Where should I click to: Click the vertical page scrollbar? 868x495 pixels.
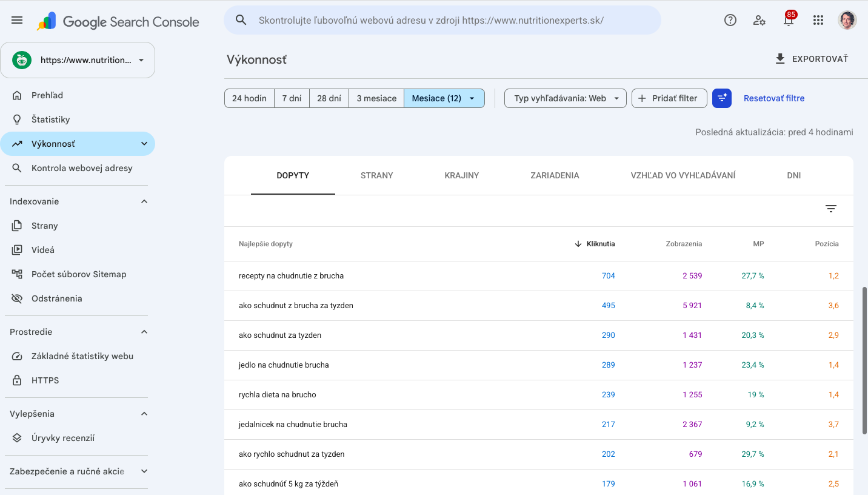click(x=864, y=360)
